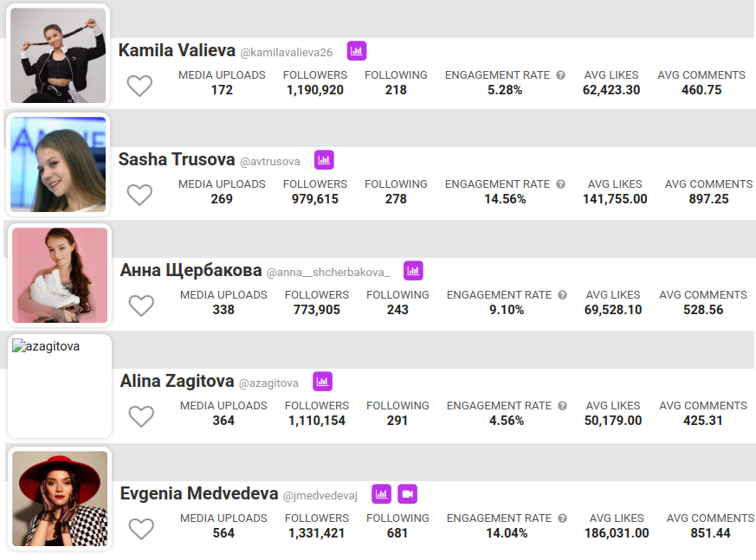This screenshot has height=560, width=756.
Task: Click Alina Zagitova's purple chart icon
Action: pyautogui.click(x=322, y=382)
